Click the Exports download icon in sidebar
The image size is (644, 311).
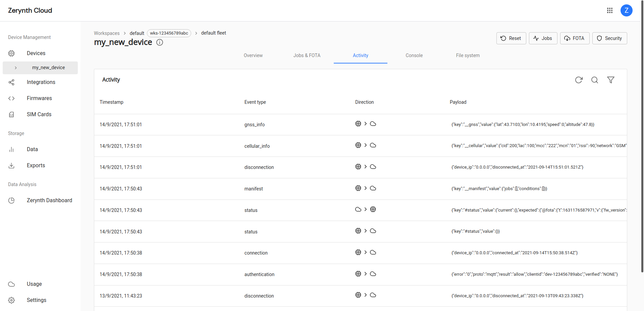(x=11, y=165)
